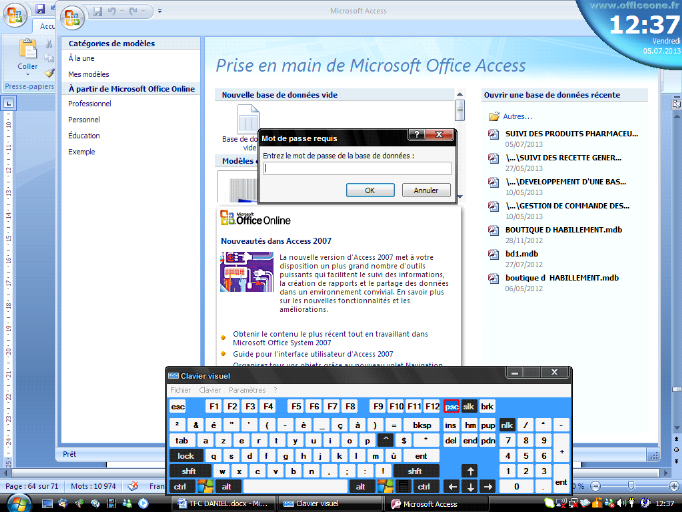This screenshot has height=512, width=682.
Task: Open boutique d HABILLEMENT.mdb dated 06/05/2012
Action: click(x=562, y=278)
